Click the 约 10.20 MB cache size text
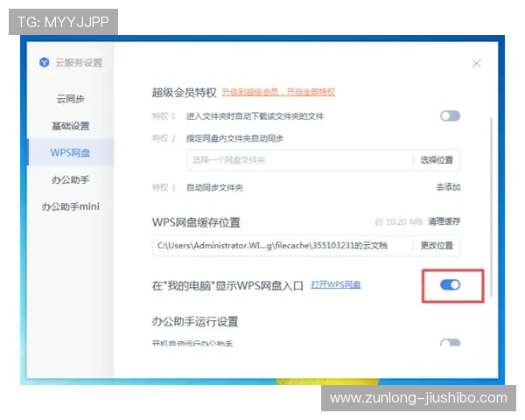The height and width of the screenshot is (420, 525). click(398, 221)
